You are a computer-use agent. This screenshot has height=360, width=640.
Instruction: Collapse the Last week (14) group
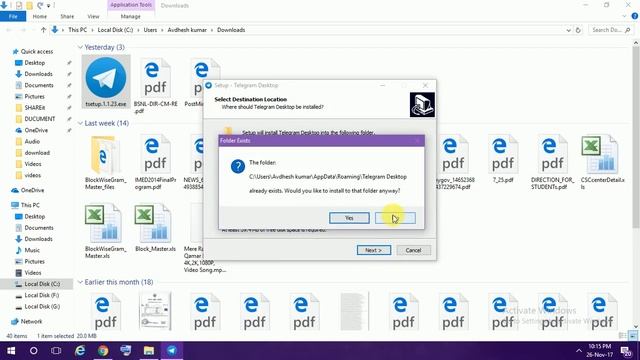[80, 123]
